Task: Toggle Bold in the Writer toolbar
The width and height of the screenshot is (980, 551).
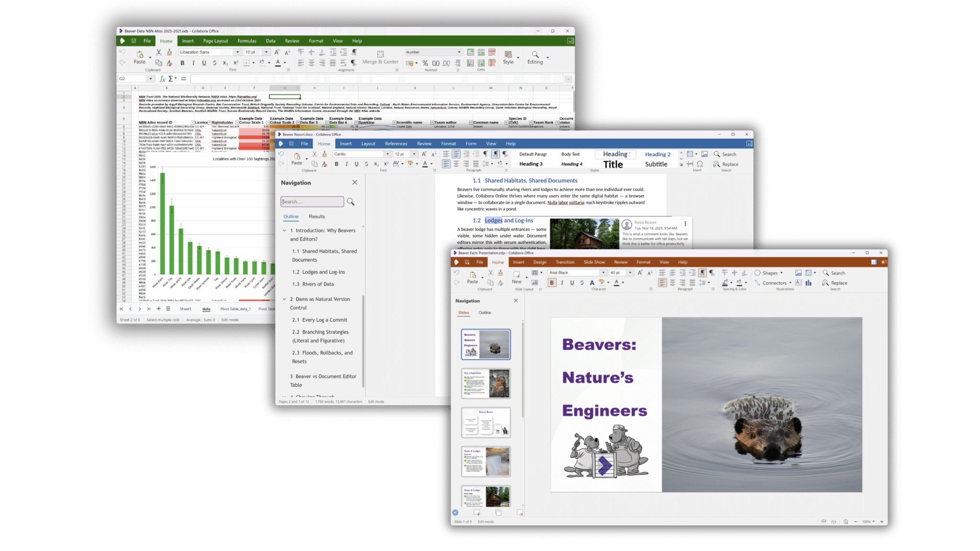Action: (337, 164)
